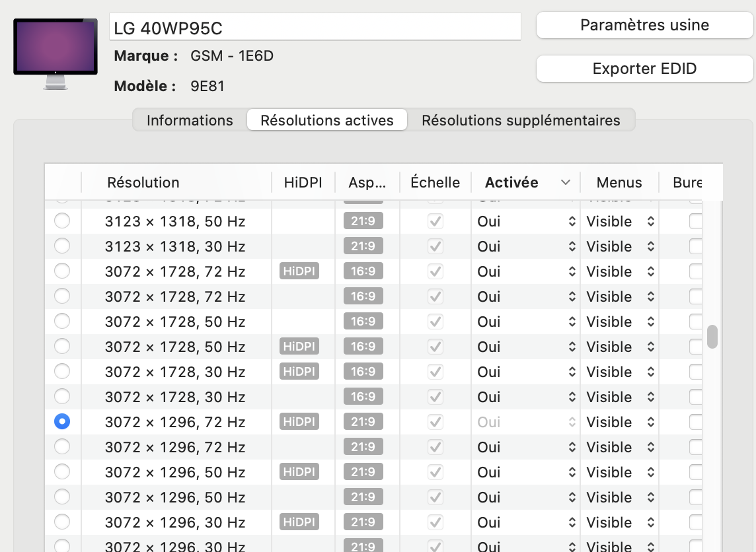Click the HiDPI badge on the 3072 × 1728, 72 Hz row

coord(299,271)
